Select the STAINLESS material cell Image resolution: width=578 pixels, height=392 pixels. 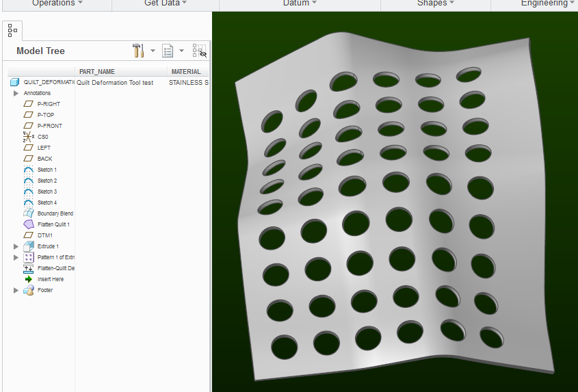[x=189, y=83]
